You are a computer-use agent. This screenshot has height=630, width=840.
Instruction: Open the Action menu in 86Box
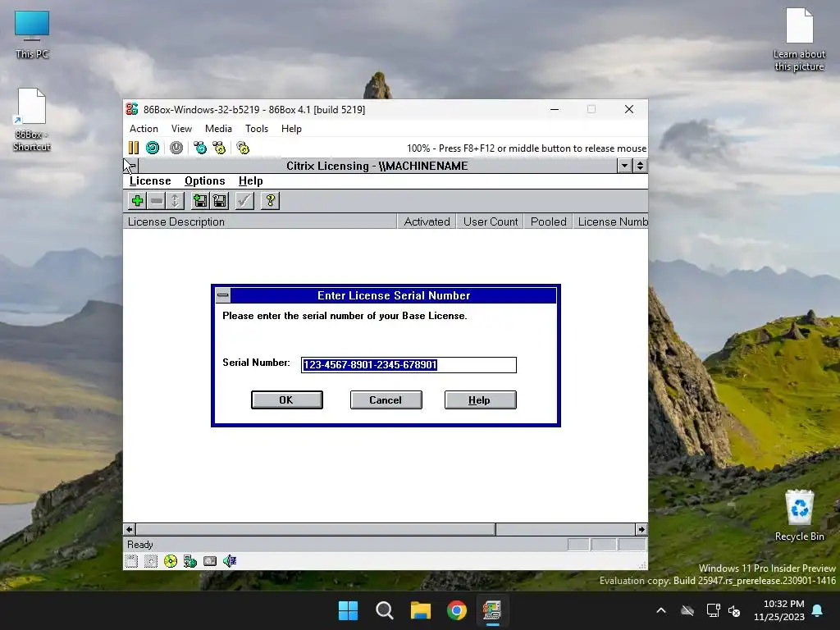click(144, 129)
